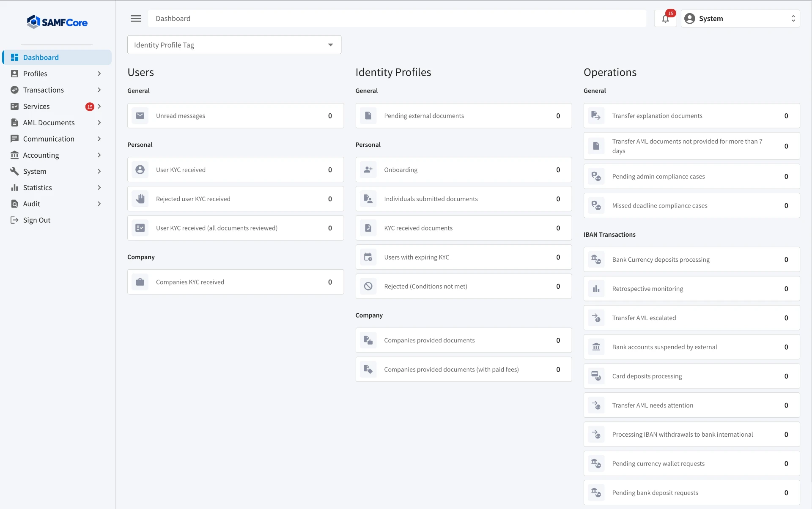This screenshot has width=812, height=509.
Task: Open Transfer AML needs attention card
Action: pyautogui.click(x=691, y=405)
